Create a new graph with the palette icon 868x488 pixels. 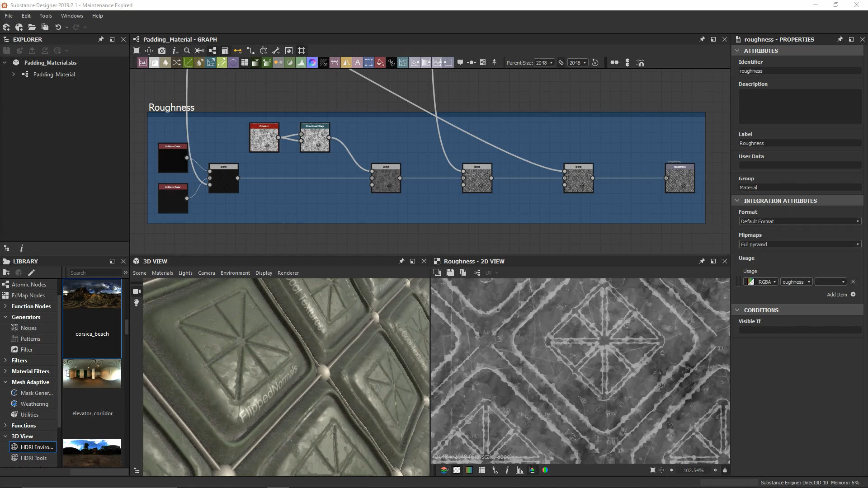click(x=19, y=27)
